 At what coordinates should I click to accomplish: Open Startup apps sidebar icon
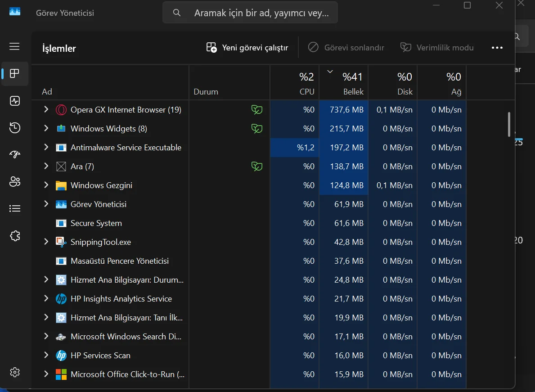15,155
